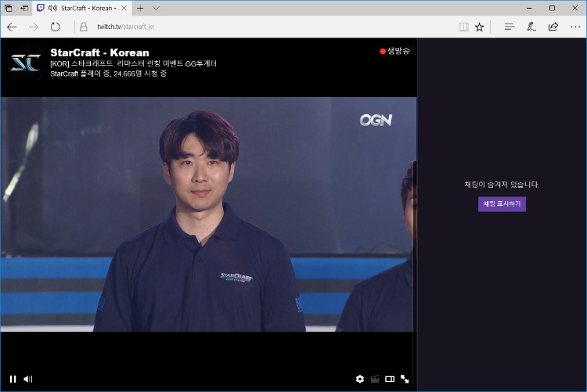Open the Edge hub

510,27
